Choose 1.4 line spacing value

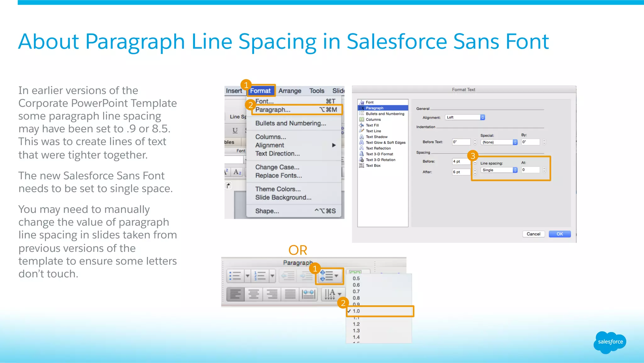tap(356, 337)
